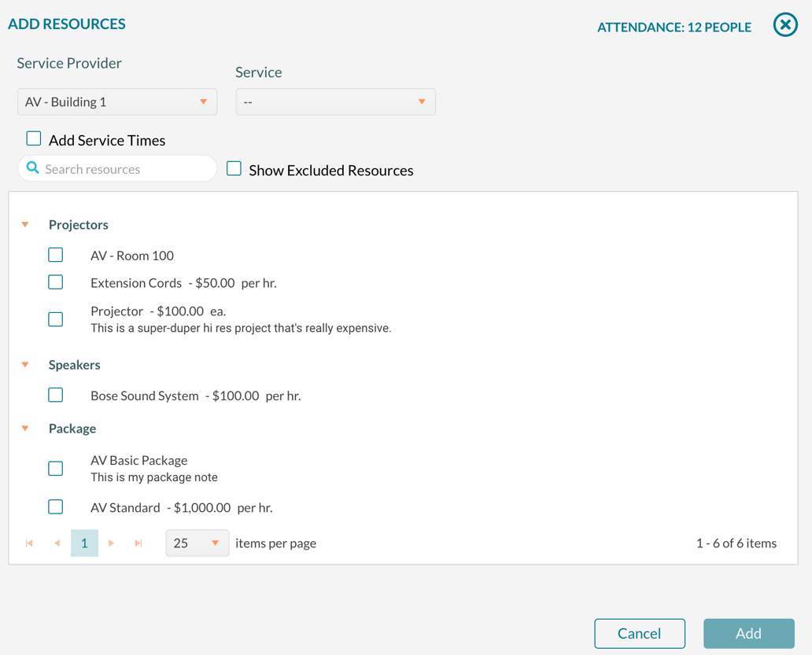Click the Add Resources title

(x=67, y=24)
